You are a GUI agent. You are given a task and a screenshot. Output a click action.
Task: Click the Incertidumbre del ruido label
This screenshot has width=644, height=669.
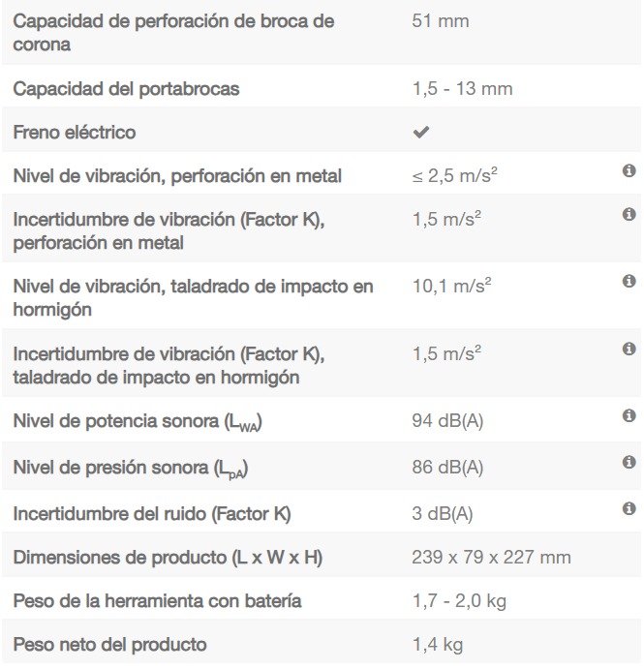click(x=152, y=514)
